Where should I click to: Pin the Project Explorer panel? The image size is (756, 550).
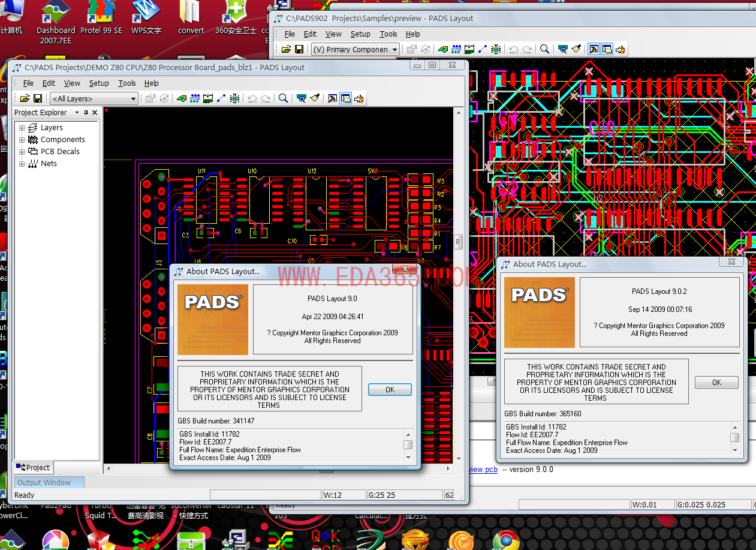86,113
